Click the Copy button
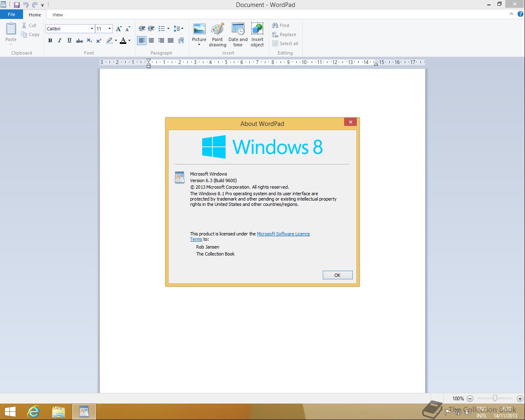The width and height of the screenshot is (525, 420). (30, 34)
